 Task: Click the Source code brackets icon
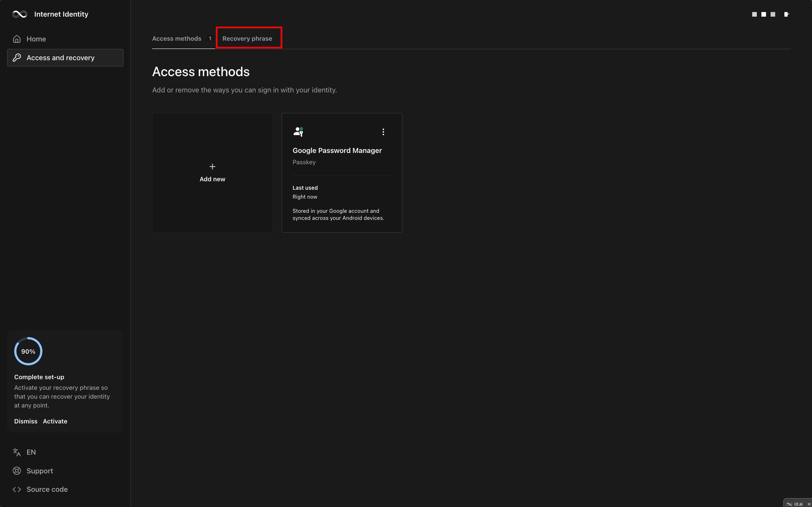pyautogui.click(x=17, y=489)
